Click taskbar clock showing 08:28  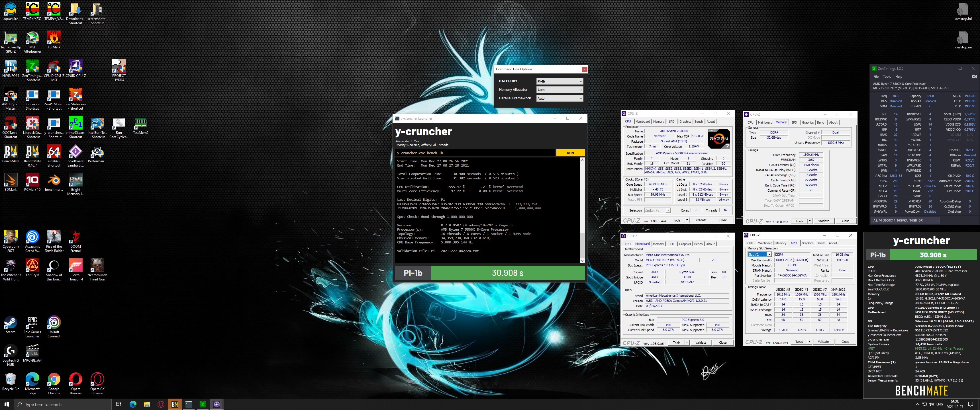click(955, 404)
